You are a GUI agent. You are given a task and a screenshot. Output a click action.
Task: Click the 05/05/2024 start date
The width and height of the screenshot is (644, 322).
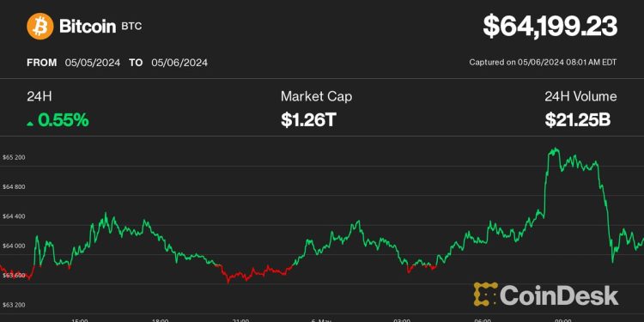93,63
